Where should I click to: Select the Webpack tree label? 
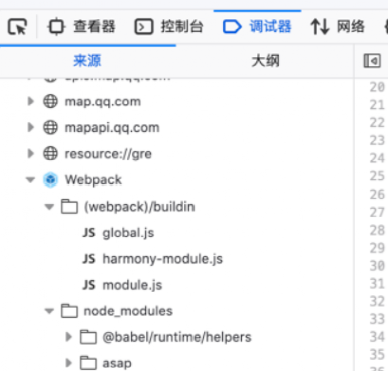pos(93,180)
